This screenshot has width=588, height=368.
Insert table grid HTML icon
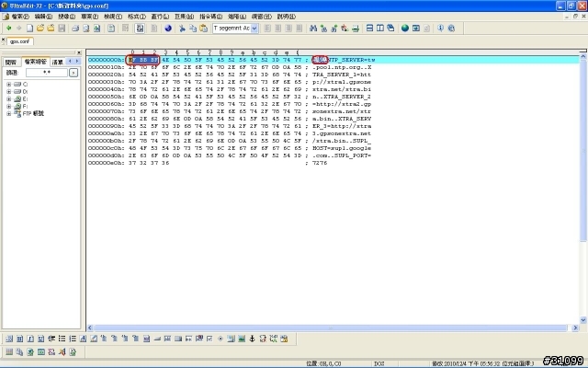point(9,351)
